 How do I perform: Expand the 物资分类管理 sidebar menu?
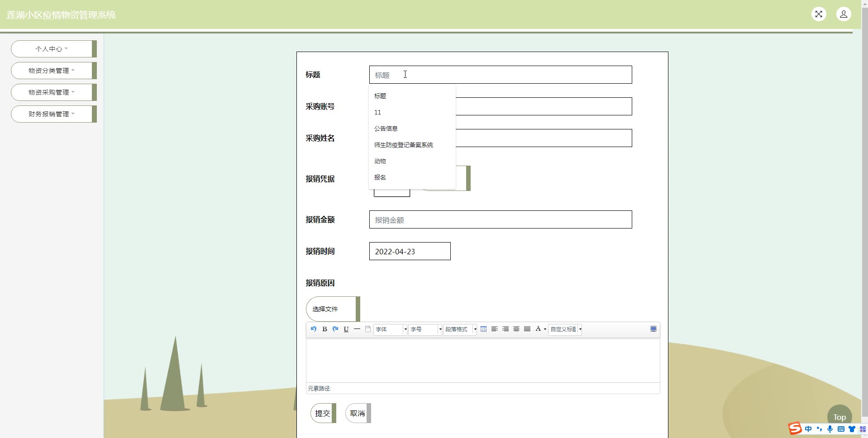tap(53, 71)
